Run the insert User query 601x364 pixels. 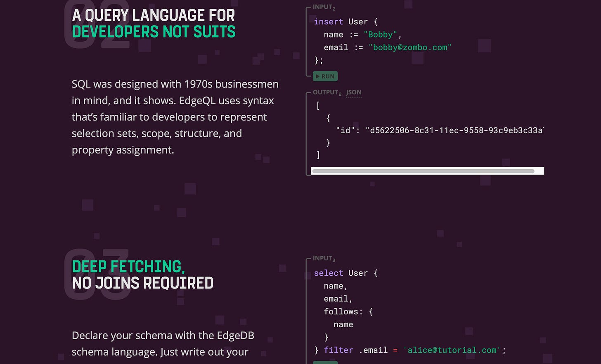(325, 76)
